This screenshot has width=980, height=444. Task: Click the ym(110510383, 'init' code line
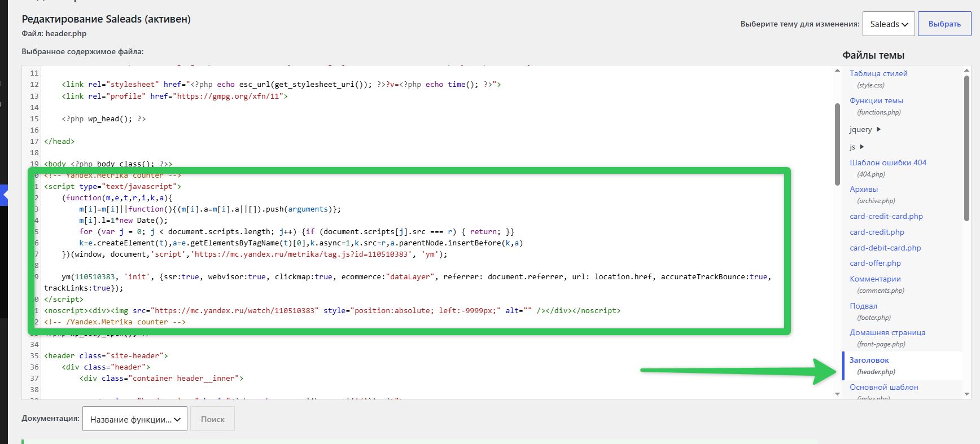[x=417, y=276]
